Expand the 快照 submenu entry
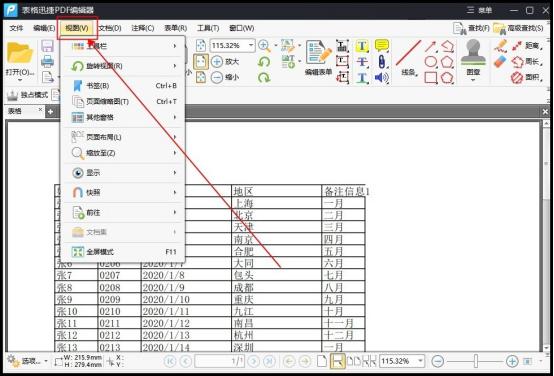554x376 pixels. click(x=123, y=193)
